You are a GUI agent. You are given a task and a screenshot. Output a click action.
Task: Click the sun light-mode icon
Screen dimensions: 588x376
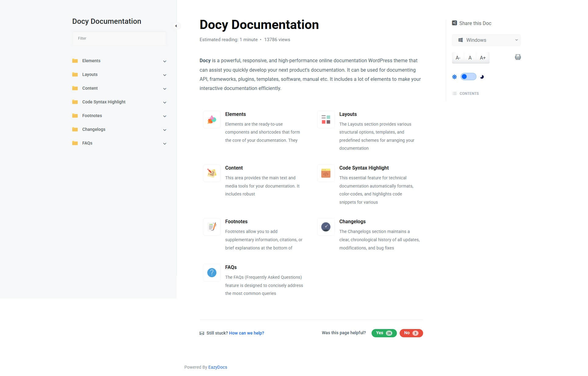(x=454, y=77)
